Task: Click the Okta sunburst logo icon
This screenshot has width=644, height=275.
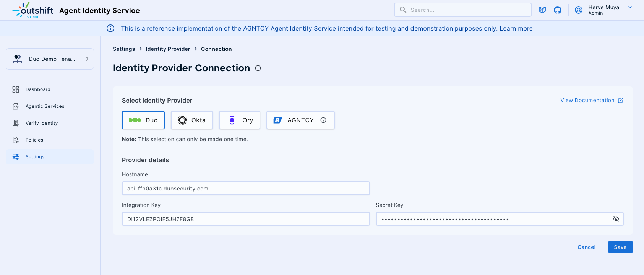Action: (182, 120)
